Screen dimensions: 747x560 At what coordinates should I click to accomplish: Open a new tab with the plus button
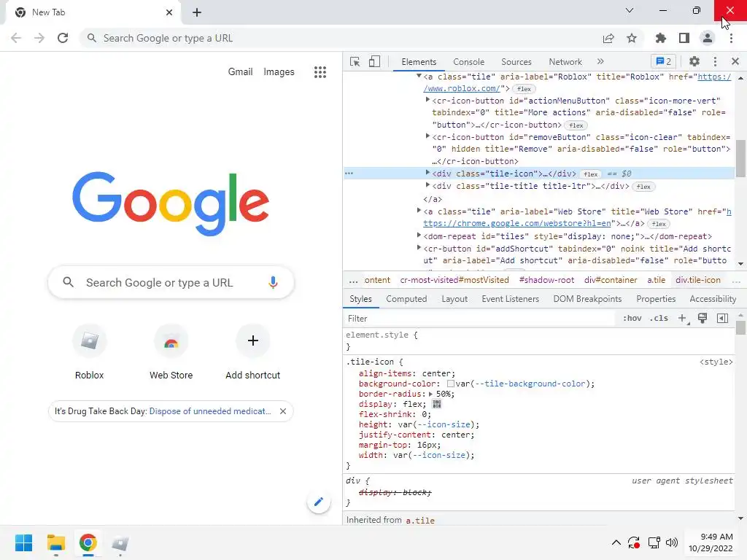pyautogui.click(x=197, y=13)
